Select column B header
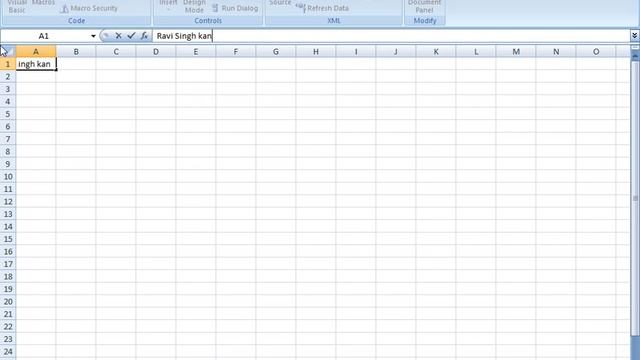640x360 pixels. click(x=76, y=52)
